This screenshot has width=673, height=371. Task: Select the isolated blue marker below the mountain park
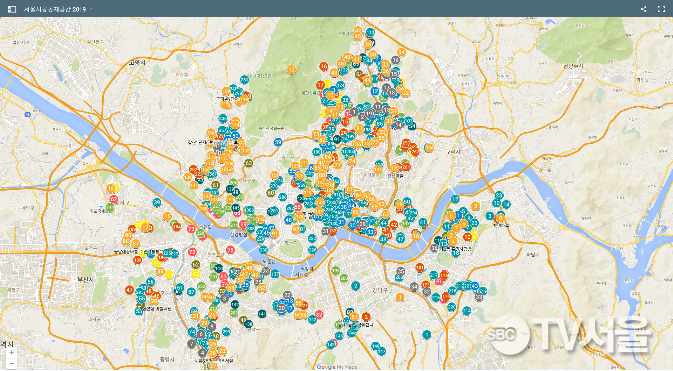pos(278,142)
